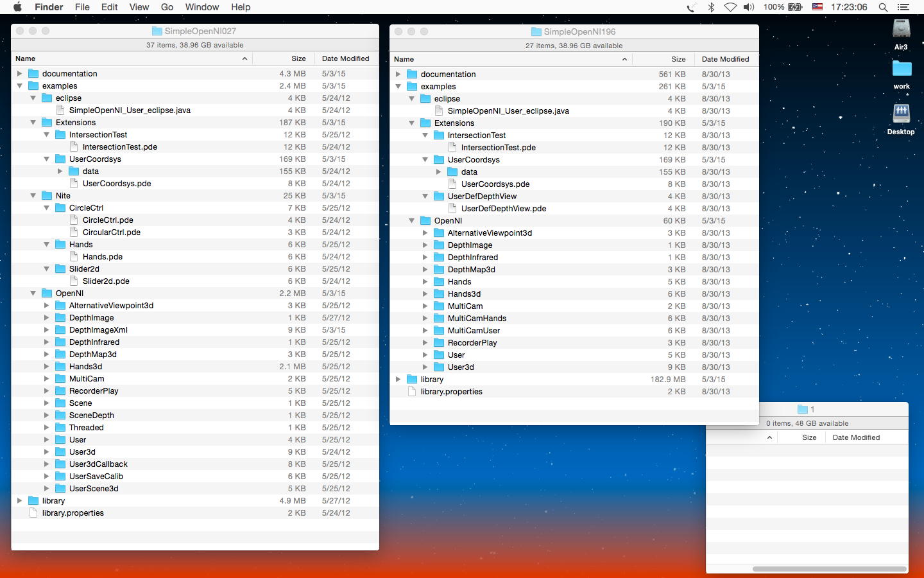The height and width of the screenshot is (578, 924).
Task: Sort by Size in SimpleOpenNI027 window
Action: (x=282, y=58)
